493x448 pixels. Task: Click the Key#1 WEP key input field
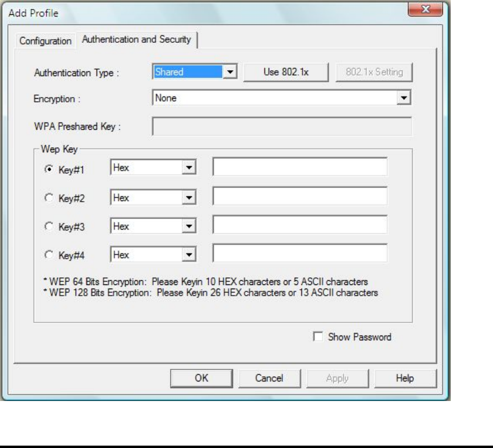point(300,167)
